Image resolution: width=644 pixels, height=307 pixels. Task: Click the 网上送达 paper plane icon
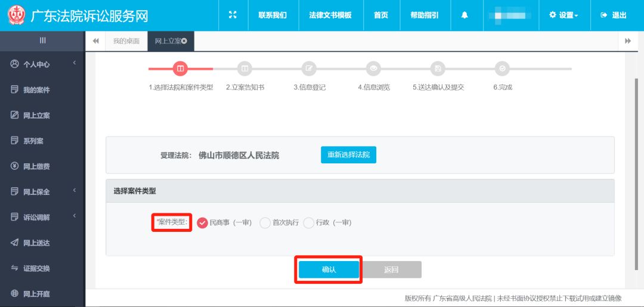[x=15, y=243]
